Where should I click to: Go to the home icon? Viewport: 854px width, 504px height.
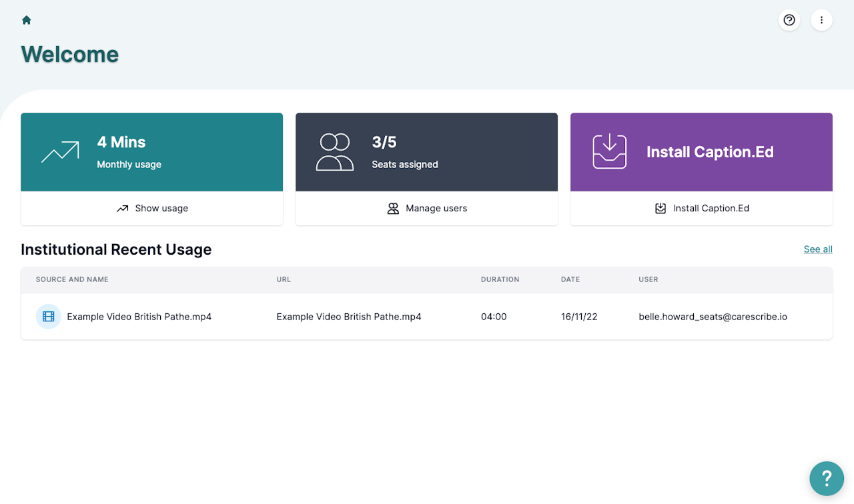(x=27, y=20)
